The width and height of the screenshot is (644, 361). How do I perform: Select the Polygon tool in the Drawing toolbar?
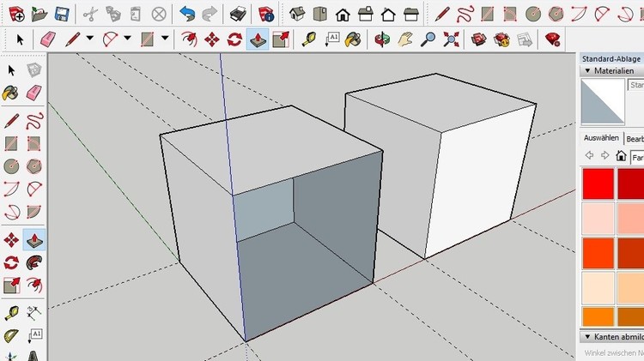[556, 14]
